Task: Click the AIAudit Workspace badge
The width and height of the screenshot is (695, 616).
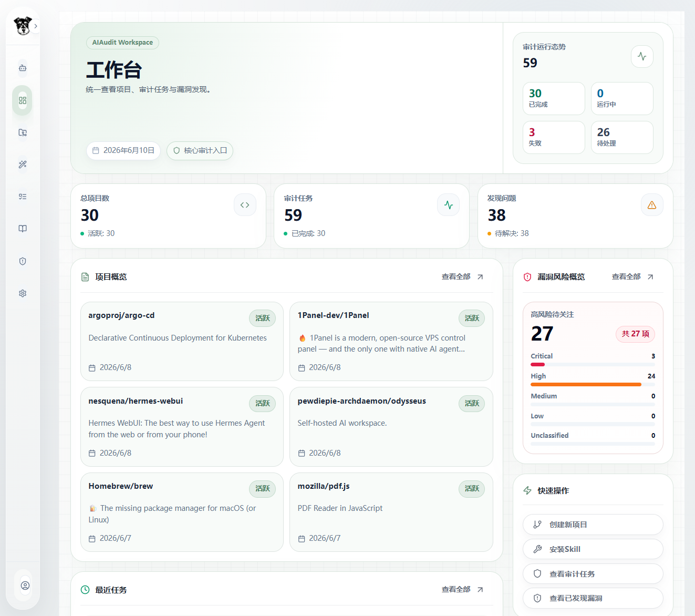Action: 122,43
